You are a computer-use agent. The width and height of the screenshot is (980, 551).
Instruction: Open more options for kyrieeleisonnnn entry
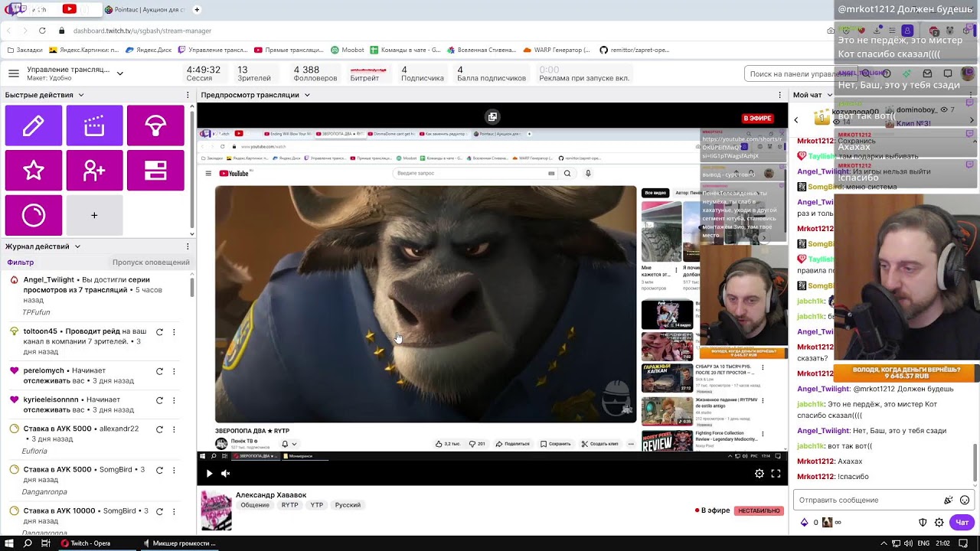[x=174, y=400]
